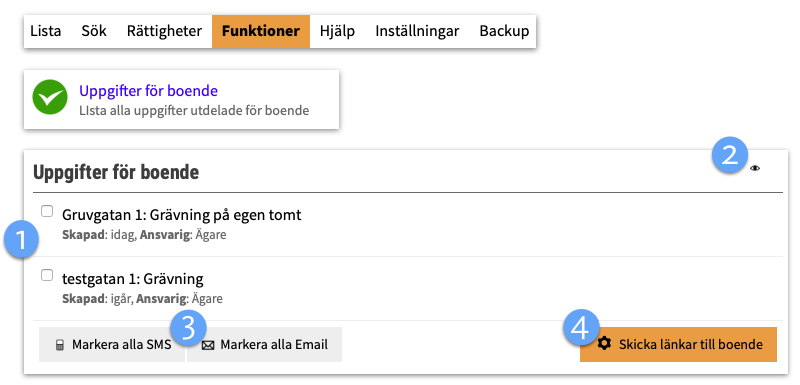Click blue badge number 1
This screenshot has height=385, width=800.
coord(21,240)
